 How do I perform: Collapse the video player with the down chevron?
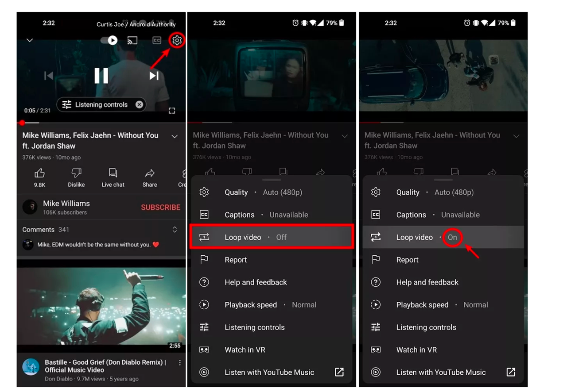pyautogui.click(x=29, y=40)
